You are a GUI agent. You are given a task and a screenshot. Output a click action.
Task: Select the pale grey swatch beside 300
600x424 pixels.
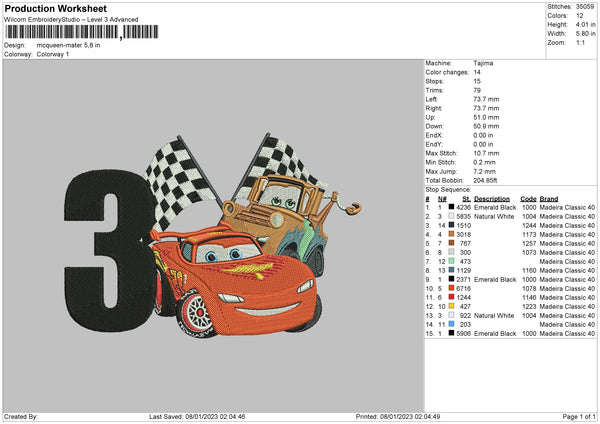coord(452,252)
